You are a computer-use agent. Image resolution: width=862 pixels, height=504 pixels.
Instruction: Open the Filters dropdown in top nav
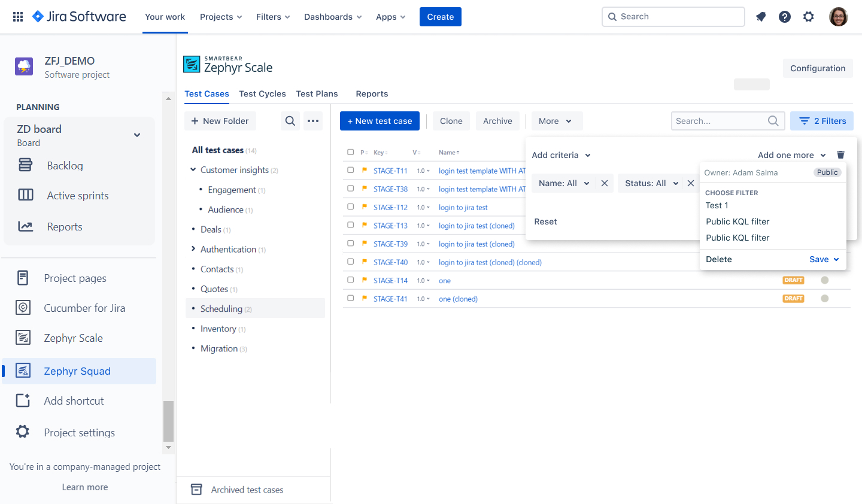pos(273,17)
